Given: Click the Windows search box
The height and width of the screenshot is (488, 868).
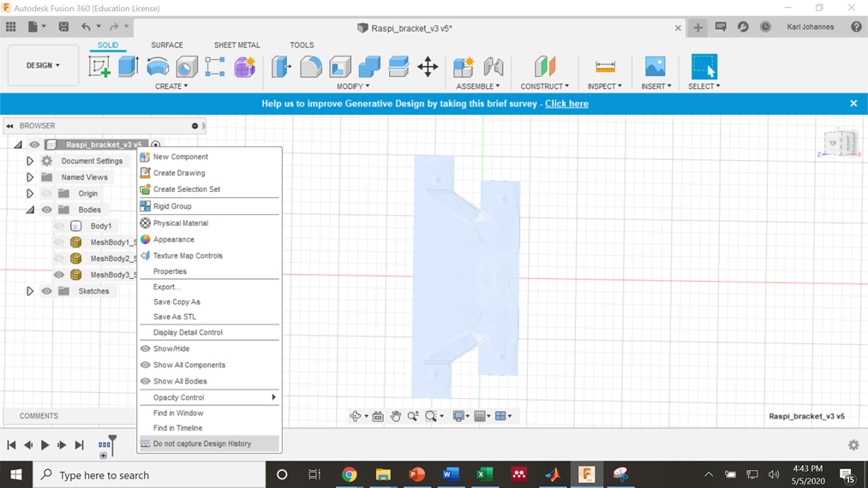Looking at the screenshot, I should pyautogui.click(x=149, y=474).
